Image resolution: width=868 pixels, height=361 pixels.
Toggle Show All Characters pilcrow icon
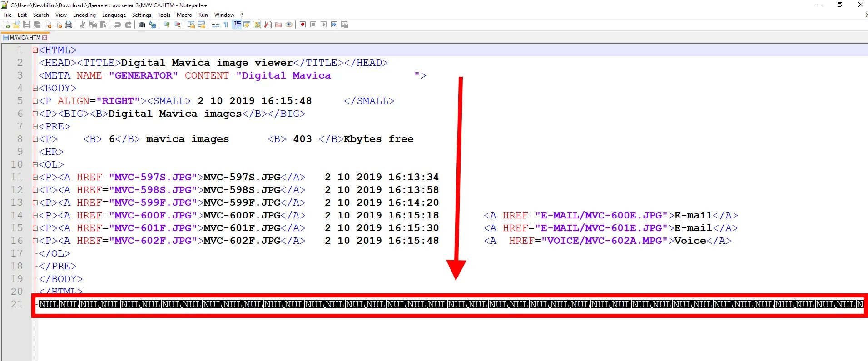pos(226,25)
